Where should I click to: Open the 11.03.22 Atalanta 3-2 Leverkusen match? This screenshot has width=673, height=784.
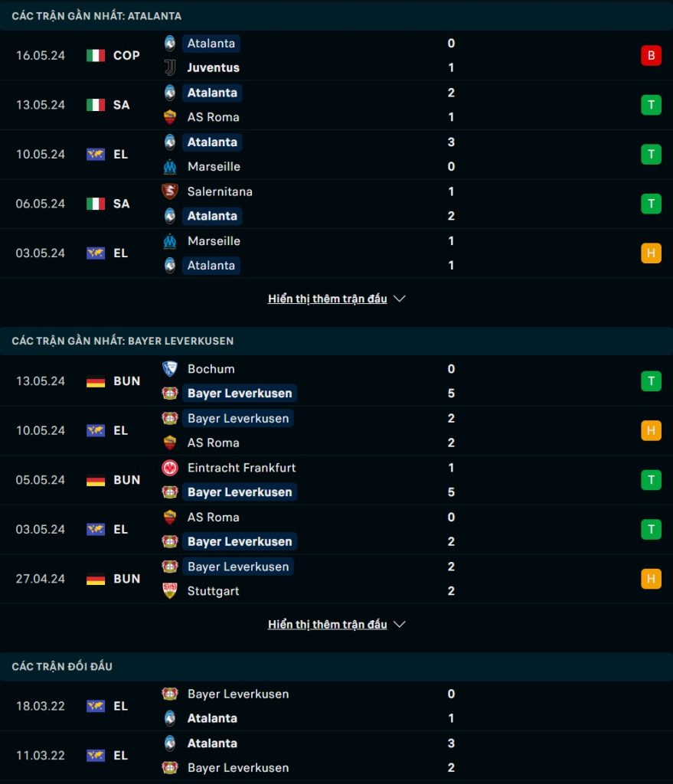(x=337, y=756)
